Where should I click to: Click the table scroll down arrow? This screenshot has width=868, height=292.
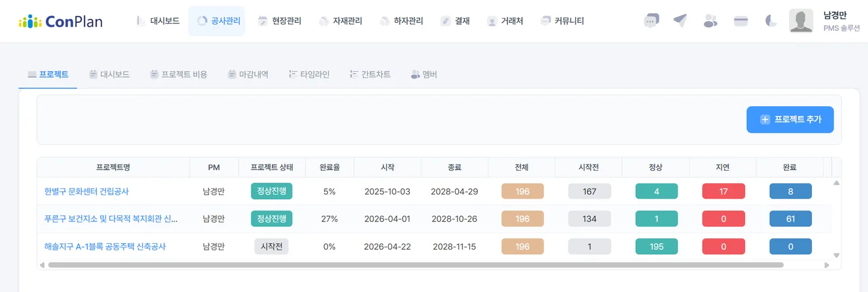pyautogui.click(x=836, y=256)
